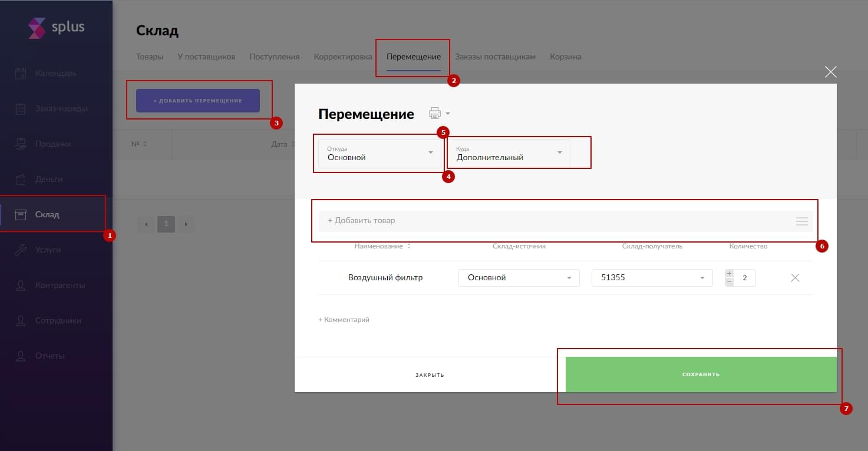Screen dimensions: 868x451
Task: Switch to the Заказы поставщикам tab
Action: click(495, 57)
